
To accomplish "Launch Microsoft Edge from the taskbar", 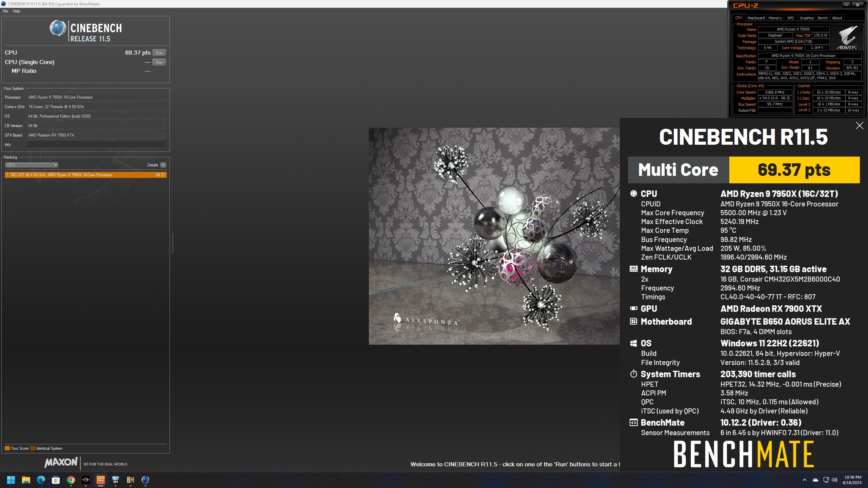I will pos(41,480).
